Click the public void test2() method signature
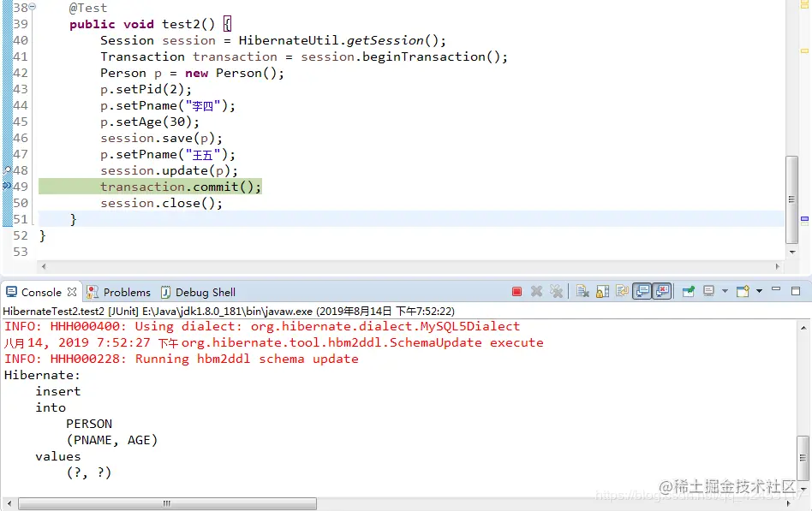Viewport: 812px width, 511px height. (142, 24)
